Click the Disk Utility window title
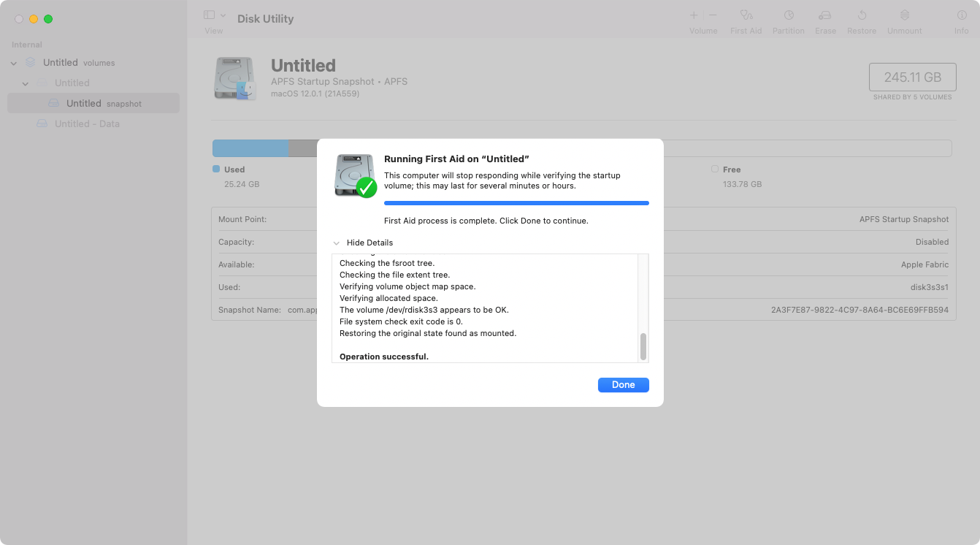Viewport: 980px width, 545px height. tap(265, 19)
